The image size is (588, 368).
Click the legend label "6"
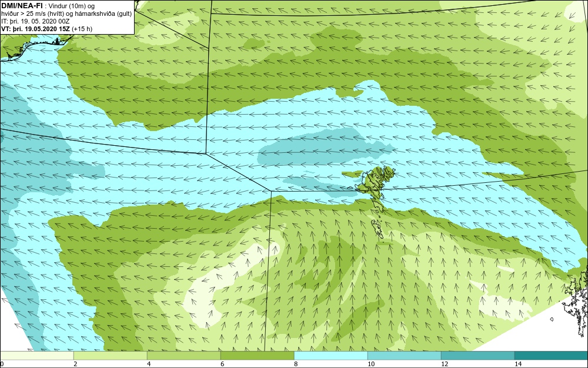pyautogui.click(x=222, y=364)
